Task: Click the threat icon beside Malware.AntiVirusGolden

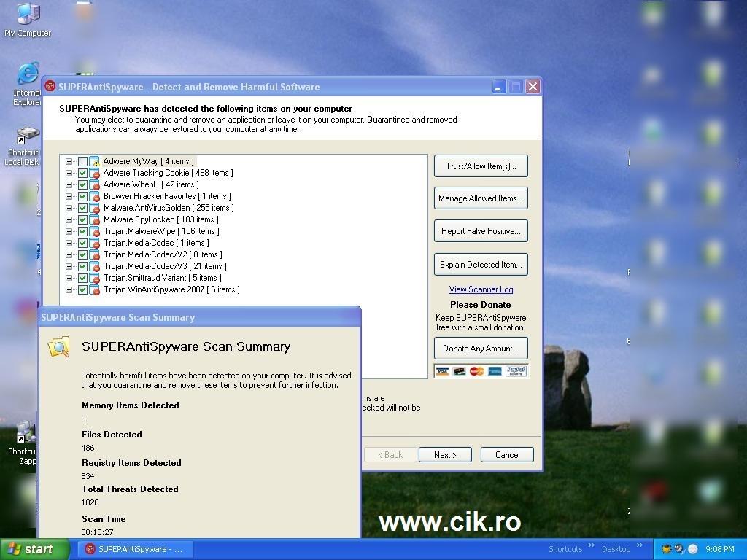Action: 94,208
